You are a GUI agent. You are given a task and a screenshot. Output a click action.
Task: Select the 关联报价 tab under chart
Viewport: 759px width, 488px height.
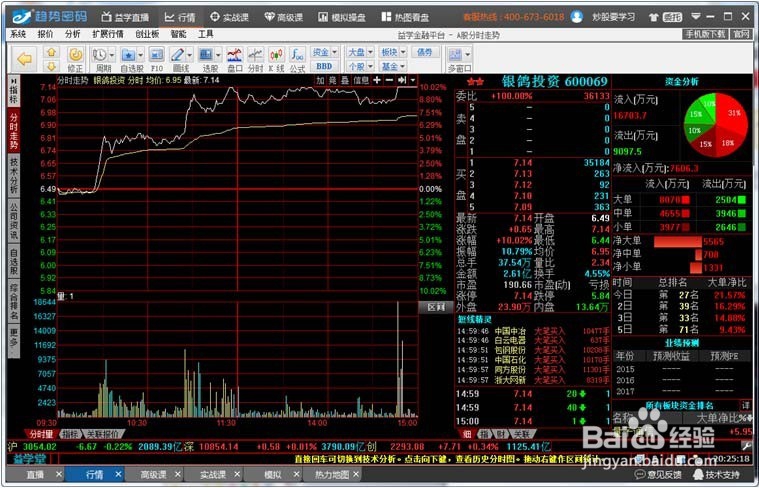coord(102,434)
